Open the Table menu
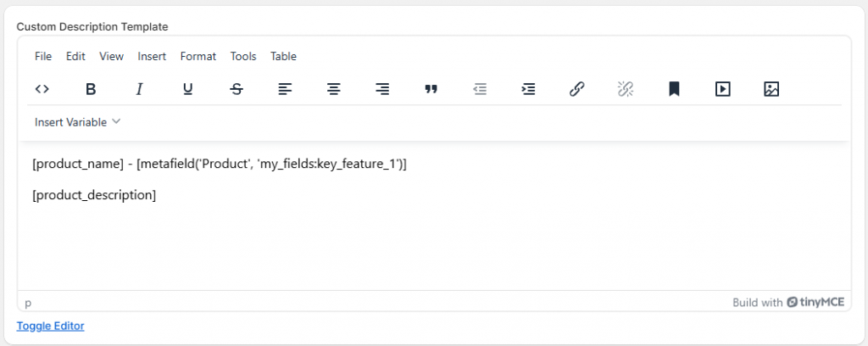This screenshot has height=346, width=868. pyautogui.click(x=283, y=56)
